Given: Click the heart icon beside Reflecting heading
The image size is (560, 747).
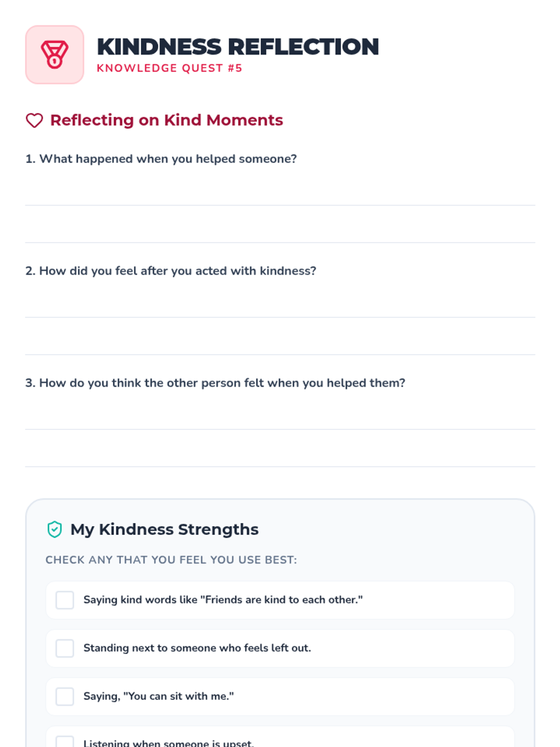Looking at the screenshot, I should click(x=35, y=120).
